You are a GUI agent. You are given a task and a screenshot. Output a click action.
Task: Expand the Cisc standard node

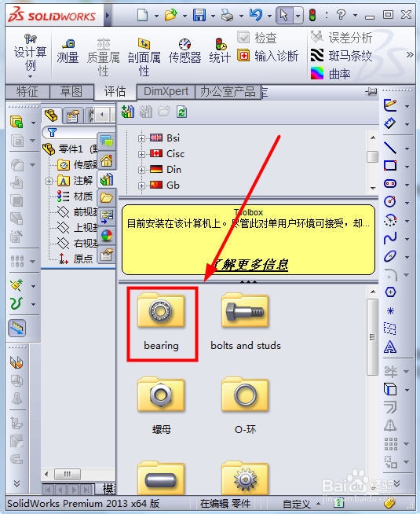(141, 154)
